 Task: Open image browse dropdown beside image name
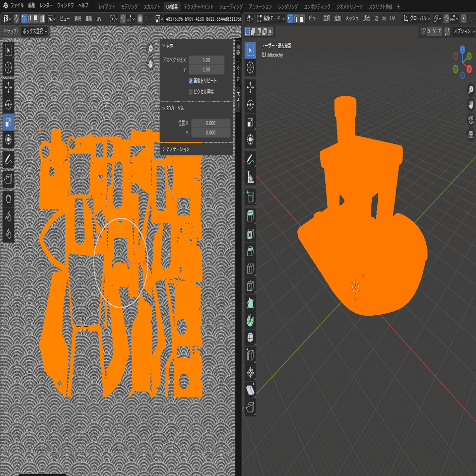tap(158, 19)
